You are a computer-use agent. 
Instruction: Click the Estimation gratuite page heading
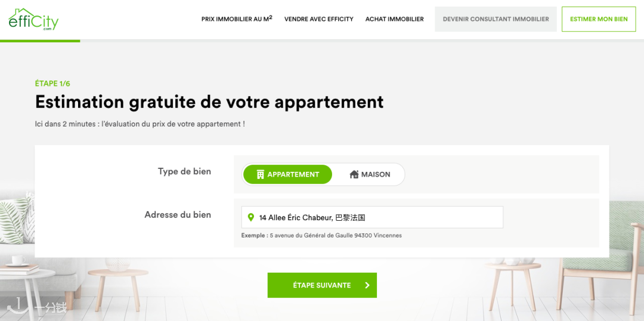tap(209, 102)
